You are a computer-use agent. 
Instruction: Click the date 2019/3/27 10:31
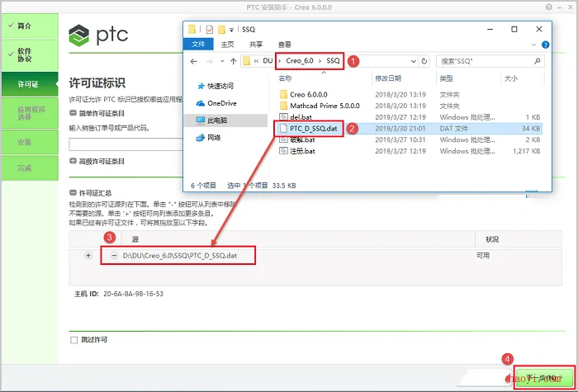point(400,139)
